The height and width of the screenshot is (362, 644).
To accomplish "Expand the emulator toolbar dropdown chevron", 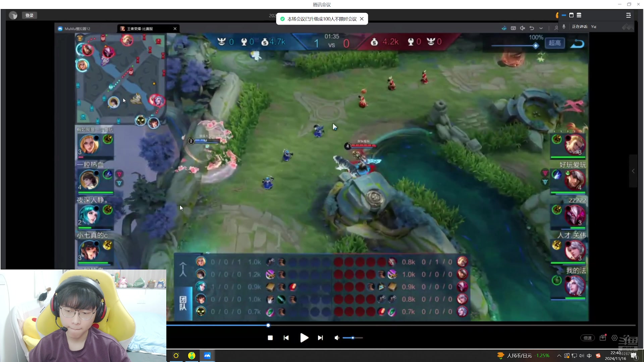I will click(541, 28).
